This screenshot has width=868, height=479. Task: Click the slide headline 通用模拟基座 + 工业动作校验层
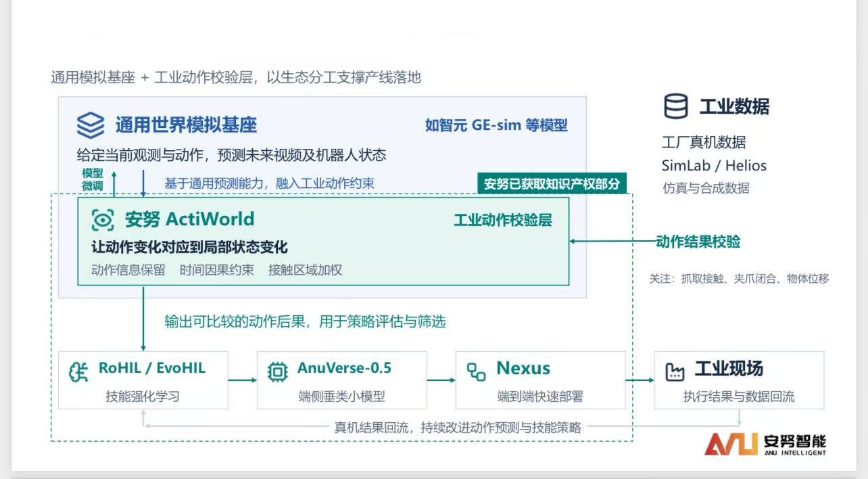tap(236, 77)
